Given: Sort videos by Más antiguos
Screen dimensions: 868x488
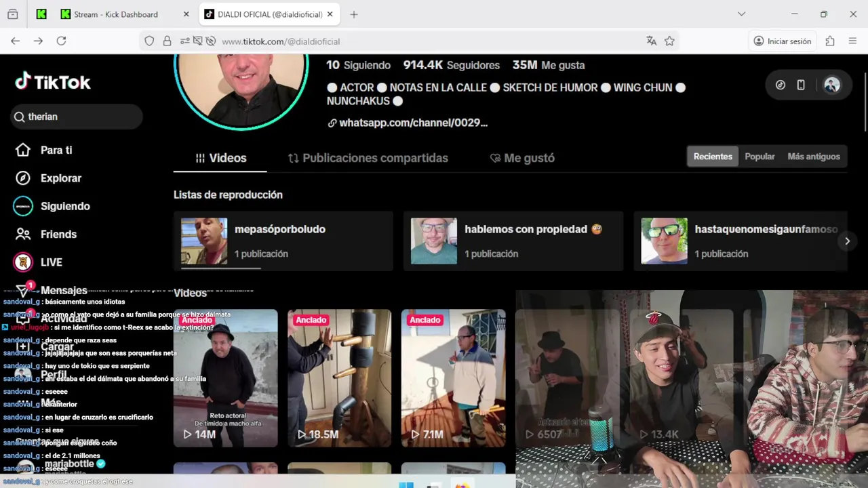Looking at the screenshot, I should click(x=814, y=157).
